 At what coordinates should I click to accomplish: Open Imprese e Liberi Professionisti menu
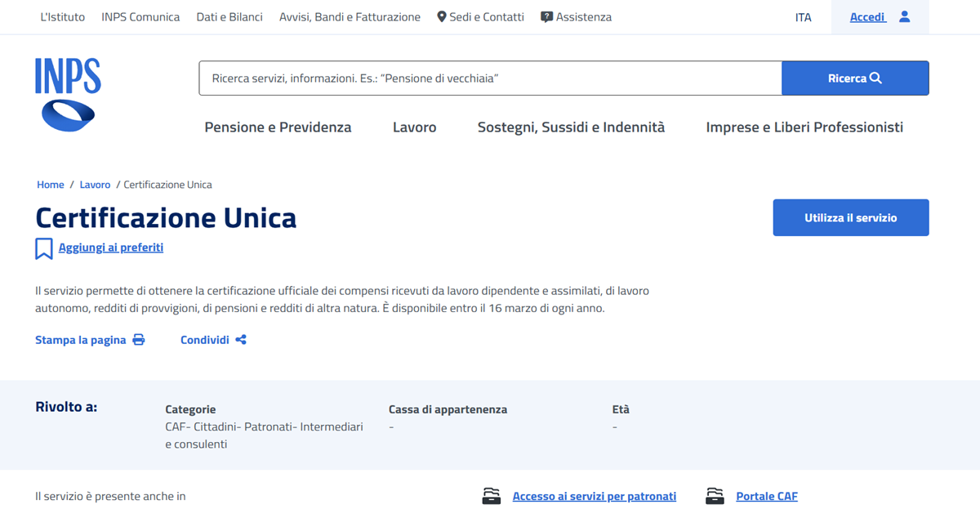pyautogui.click(x=804, y=127)
